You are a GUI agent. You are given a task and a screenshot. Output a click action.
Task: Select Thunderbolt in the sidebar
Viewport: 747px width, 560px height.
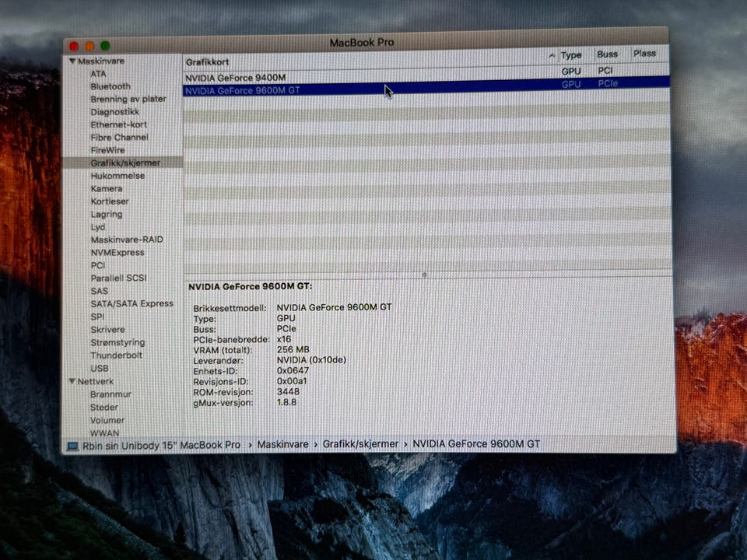[x=116, y=355]
